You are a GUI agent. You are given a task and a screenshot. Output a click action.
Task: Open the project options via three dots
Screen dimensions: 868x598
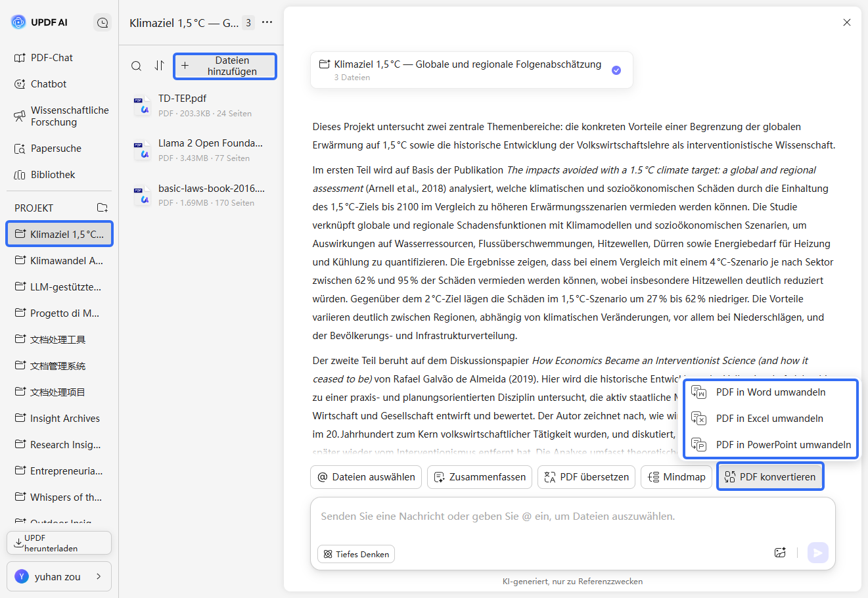click(267, 22)
